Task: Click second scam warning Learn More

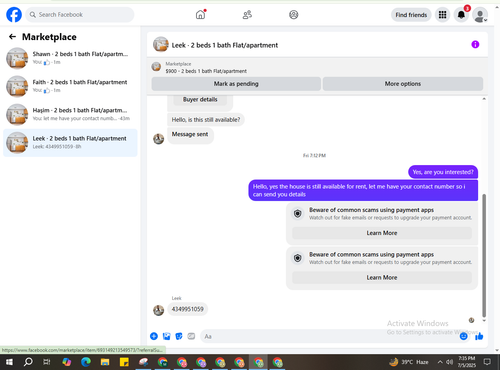Action: point(382,277)
